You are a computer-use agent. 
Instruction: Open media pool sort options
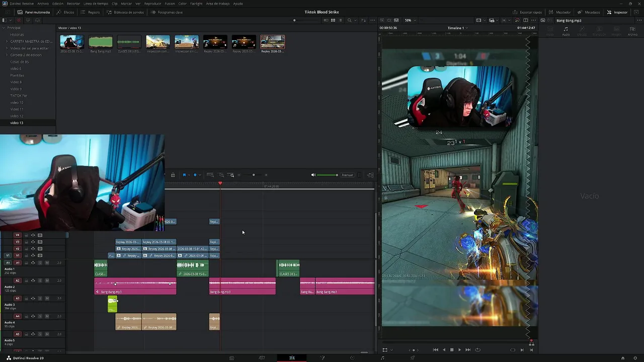pos(363,20)
